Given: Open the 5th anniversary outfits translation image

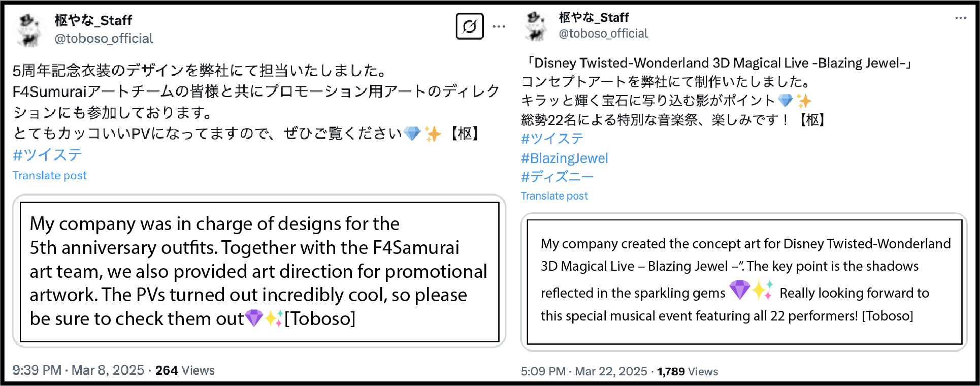Looking at the screenshot, I should (259, 271).
